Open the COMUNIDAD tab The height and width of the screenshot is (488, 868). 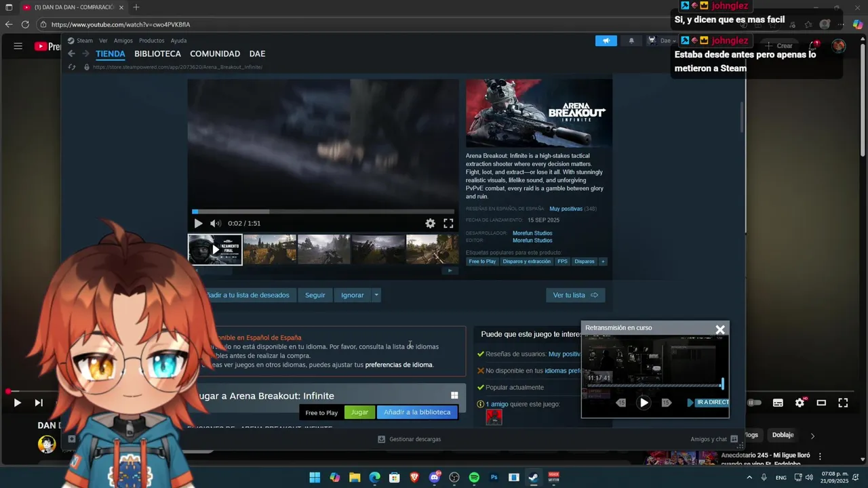[215, 54]
